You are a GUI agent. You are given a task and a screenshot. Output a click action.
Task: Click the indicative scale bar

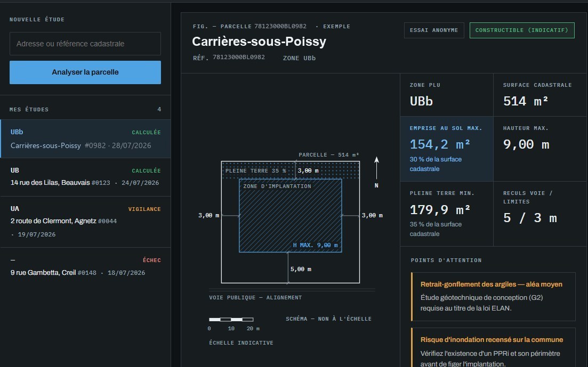pyautogui.click(x=231, y=320)
